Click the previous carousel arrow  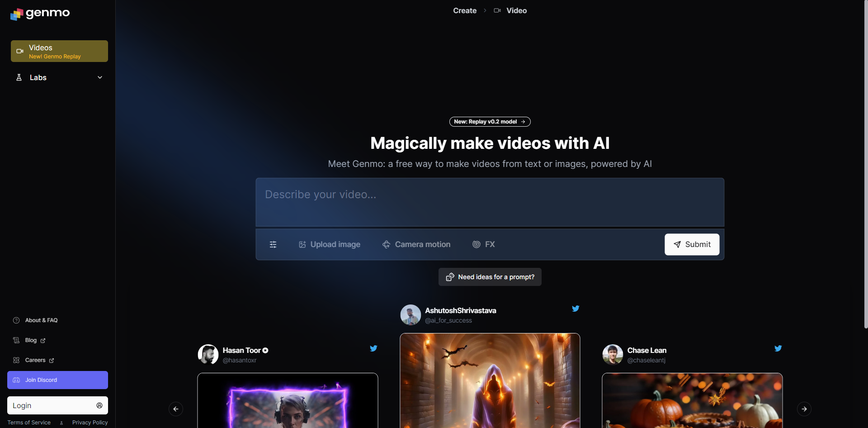coord(176,409)
